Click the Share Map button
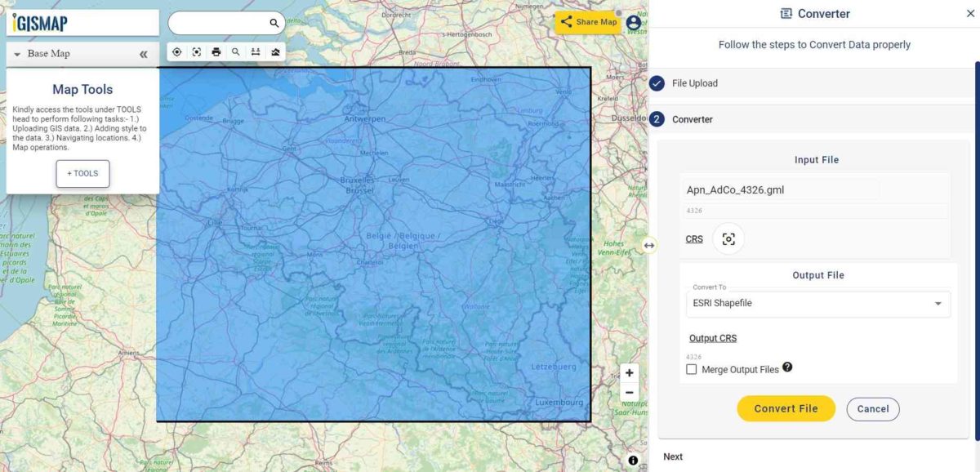 590,22
